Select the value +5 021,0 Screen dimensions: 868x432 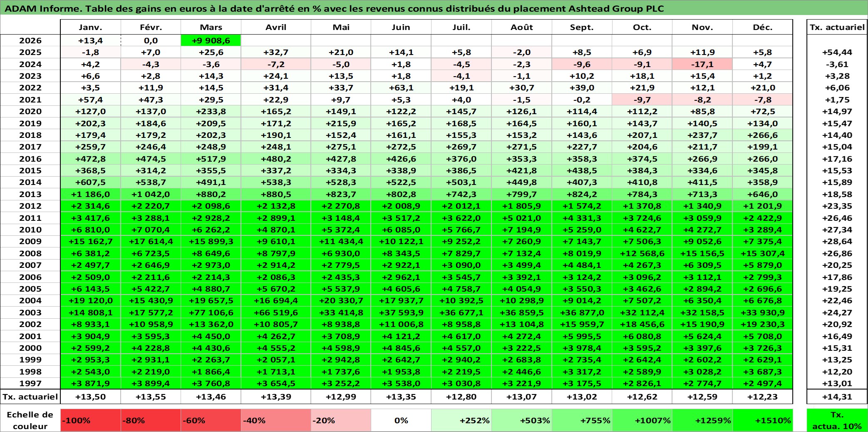click(x=522, y=218)
